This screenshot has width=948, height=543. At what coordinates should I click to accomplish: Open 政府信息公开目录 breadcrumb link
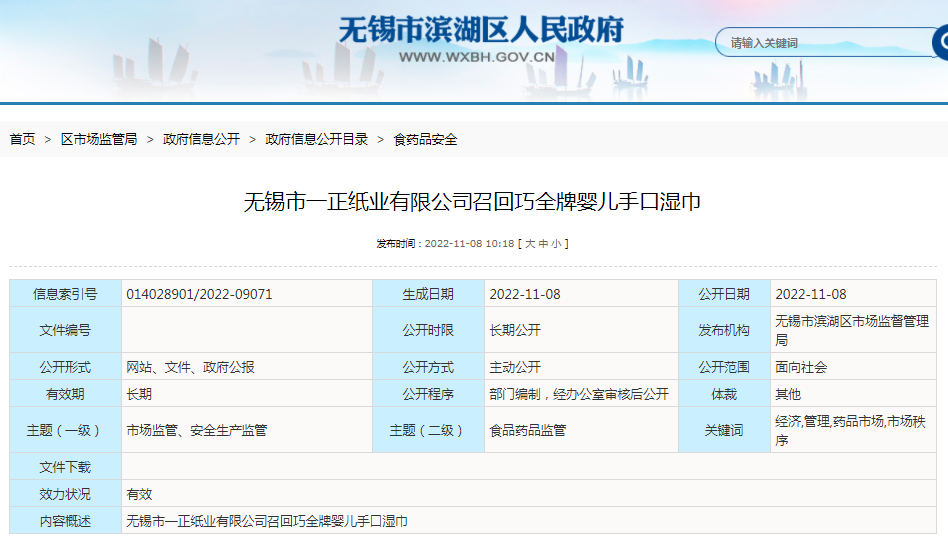(316, 139)
